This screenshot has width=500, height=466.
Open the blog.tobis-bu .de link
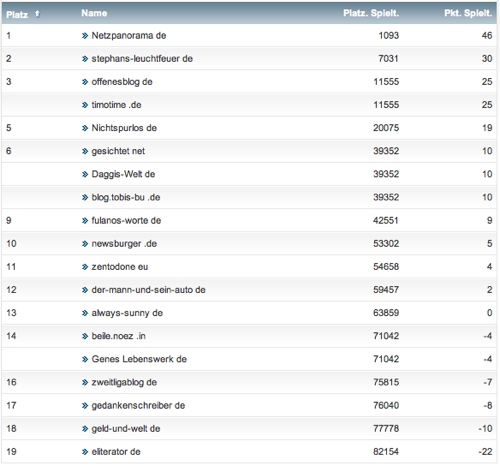(126, 197)
